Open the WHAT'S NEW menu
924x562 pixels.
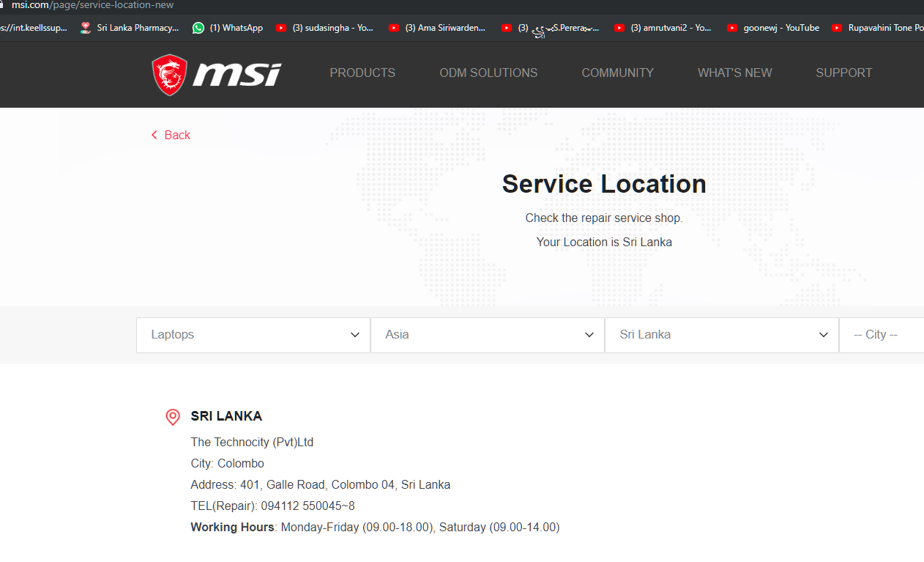(x=734, y=73)
